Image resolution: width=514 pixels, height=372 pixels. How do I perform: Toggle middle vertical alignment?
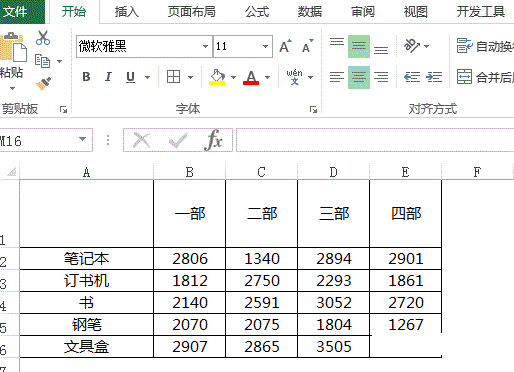[x=359, y=46]
